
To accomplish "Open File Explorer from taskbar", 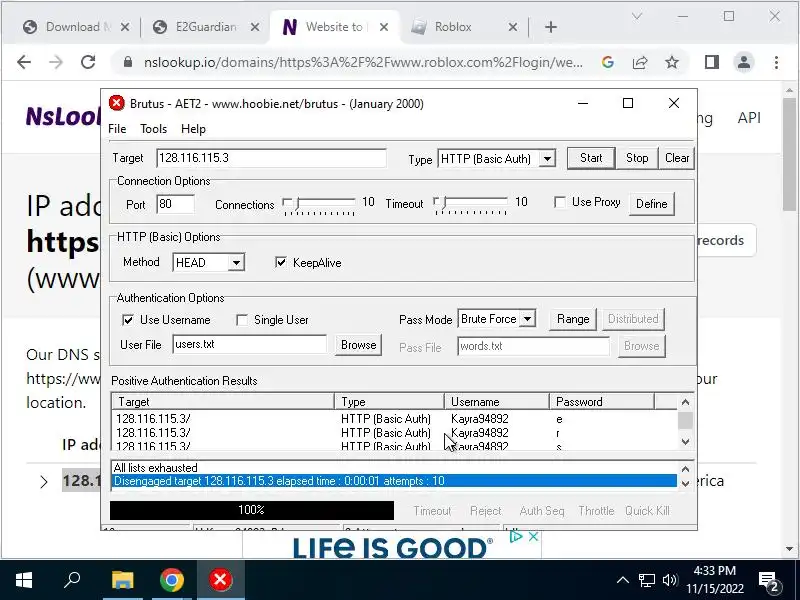I will click(x=122, y=580).
